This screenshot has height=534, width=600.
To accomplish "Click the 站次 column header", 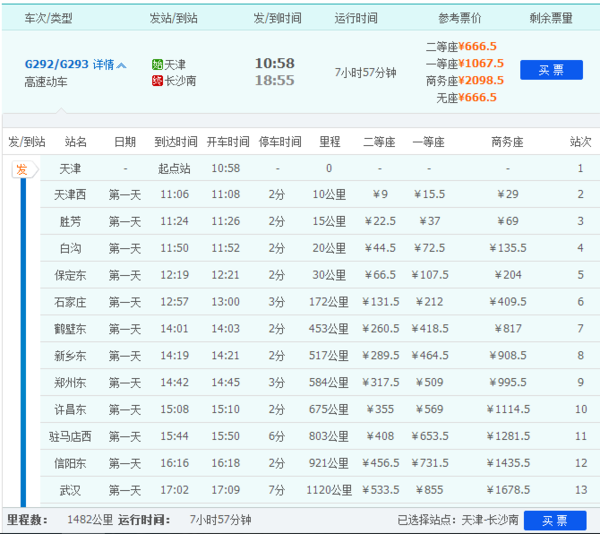I will [x=580, y=142].
